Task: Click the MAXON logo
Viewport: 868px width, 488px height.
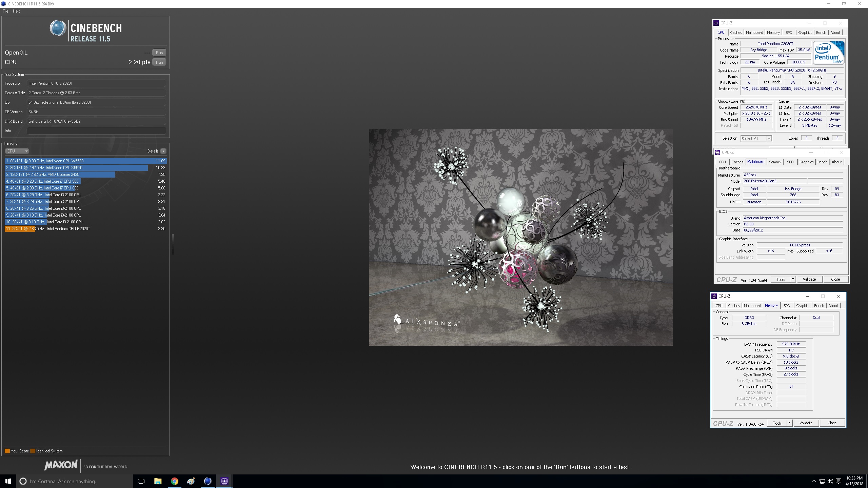Action: [61, 465]
